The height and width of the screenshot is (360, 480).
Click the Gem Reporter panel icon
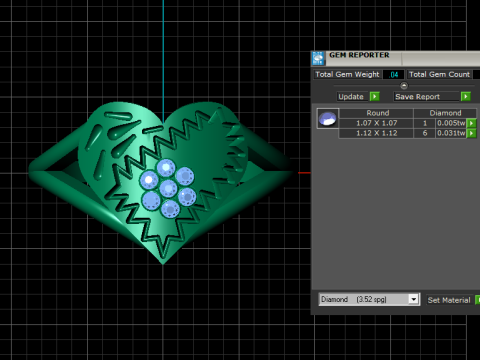click(318, 58)
